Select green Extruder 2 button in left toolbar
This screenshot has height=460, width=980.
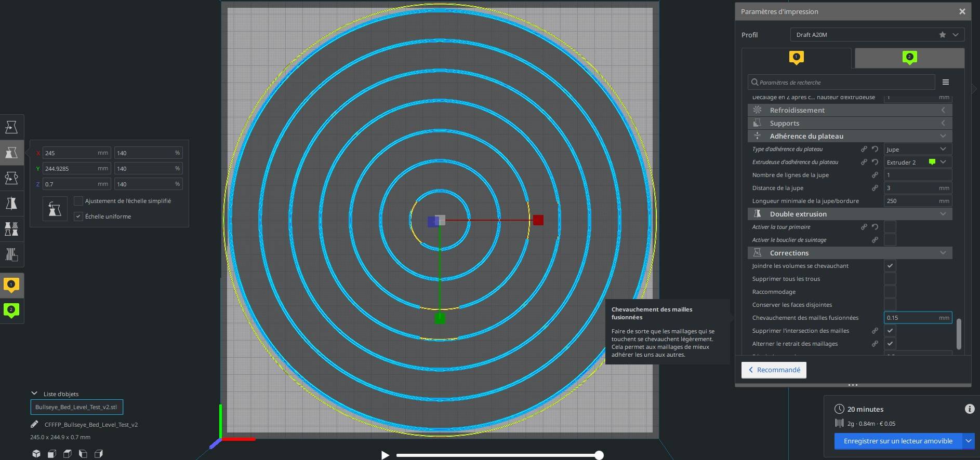click(x=11, y=310)
